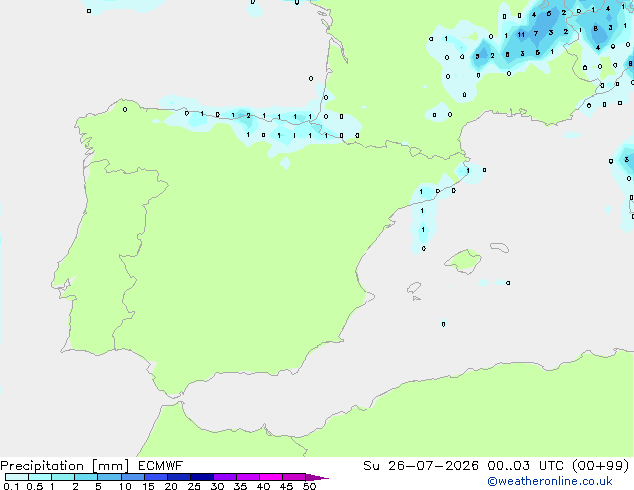Select the 20–25 mm dark blue swatch

(x=178, y=477)
